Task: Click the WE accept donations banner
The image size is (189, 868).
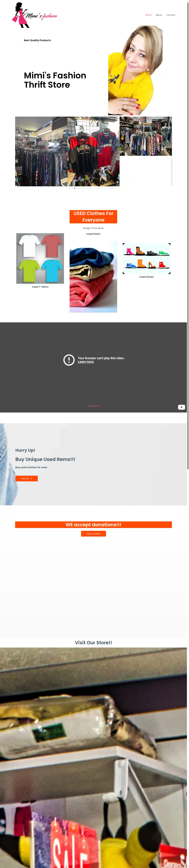Action: [x=93, y=525]
